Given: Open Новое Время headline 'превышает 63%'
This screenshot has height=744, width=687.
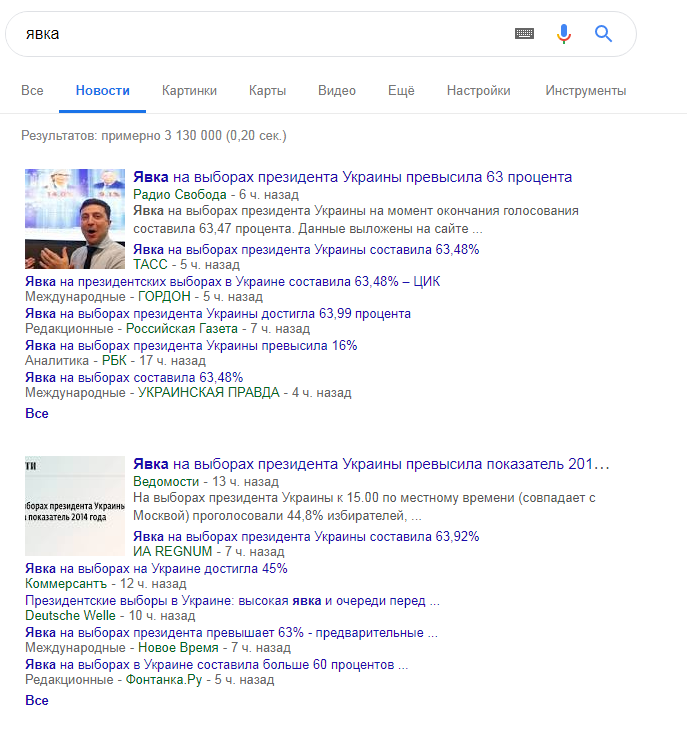Looking at the screenshot, I should click(x=232, y=632).
